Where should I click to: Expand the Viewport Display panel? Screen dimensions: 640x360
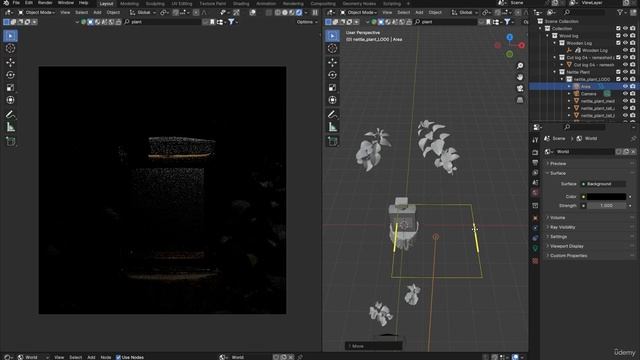[x=567, y=247]
